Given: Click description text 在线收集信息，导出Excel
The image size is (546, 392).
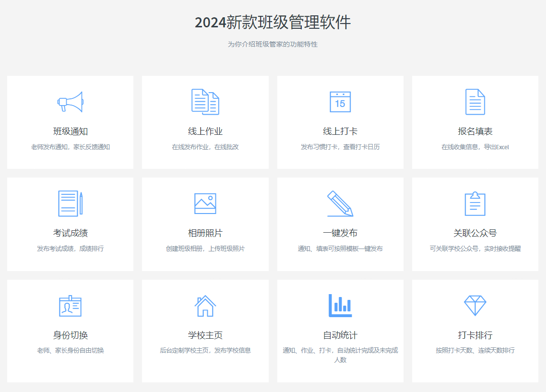Looking at the screenshot, I should pos(475,147).
